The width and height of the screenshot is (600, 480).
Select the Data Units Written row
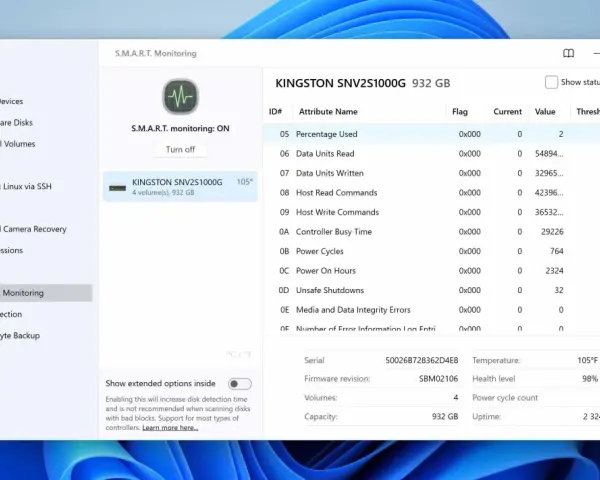tap(431, 173)
